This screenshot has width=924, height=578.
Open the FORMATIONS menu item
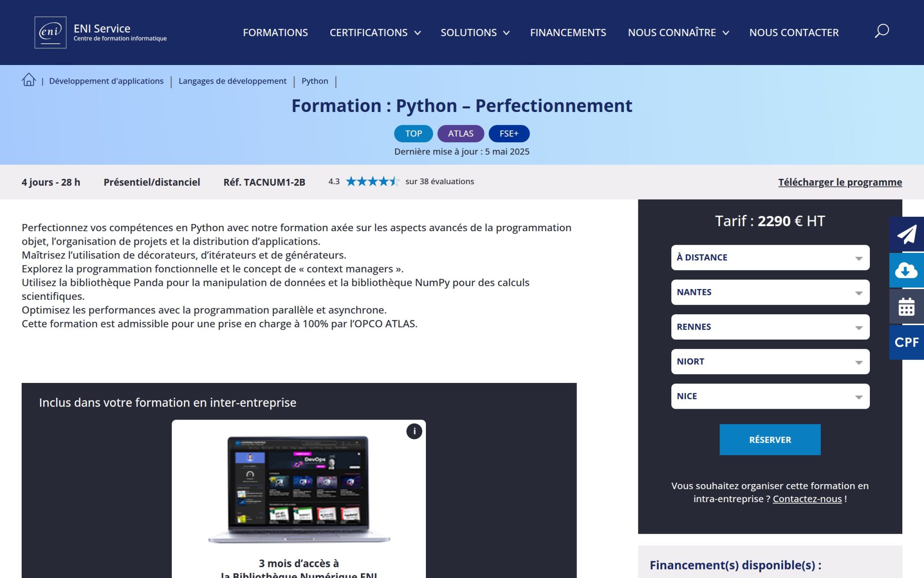point(275,33)
